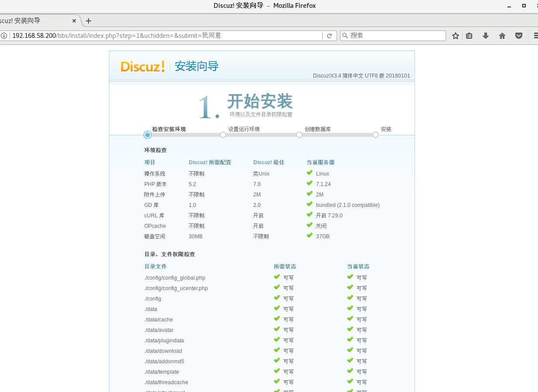Open the downloads arrow icon
This screenshot has width=538, height=392.
[x=486, y=36]
